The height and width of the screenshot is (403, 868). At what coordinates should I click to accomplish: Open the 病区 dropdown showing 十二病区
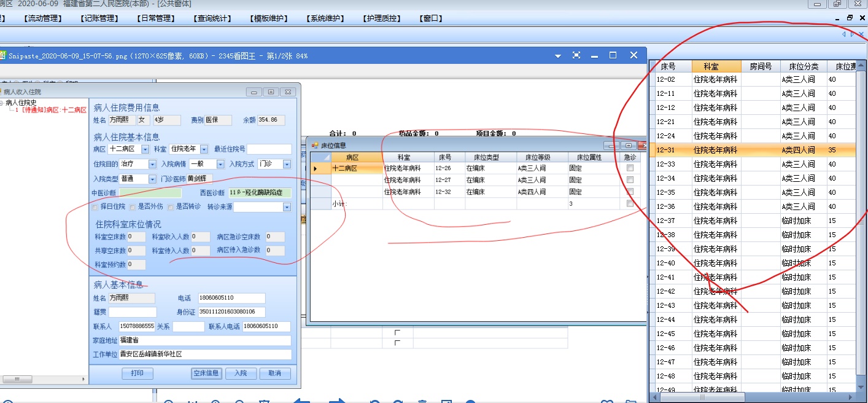pyautogui.click(x=145, y=149)
